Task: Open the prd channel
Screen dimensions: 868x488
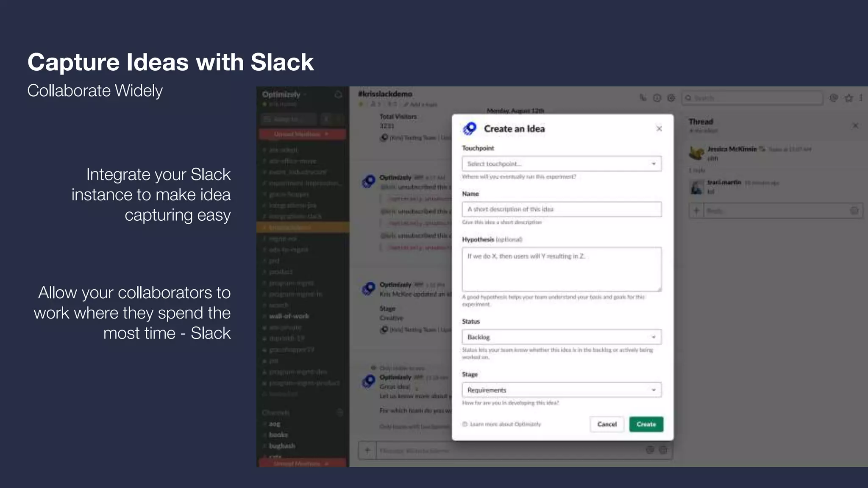Action: 274,261
